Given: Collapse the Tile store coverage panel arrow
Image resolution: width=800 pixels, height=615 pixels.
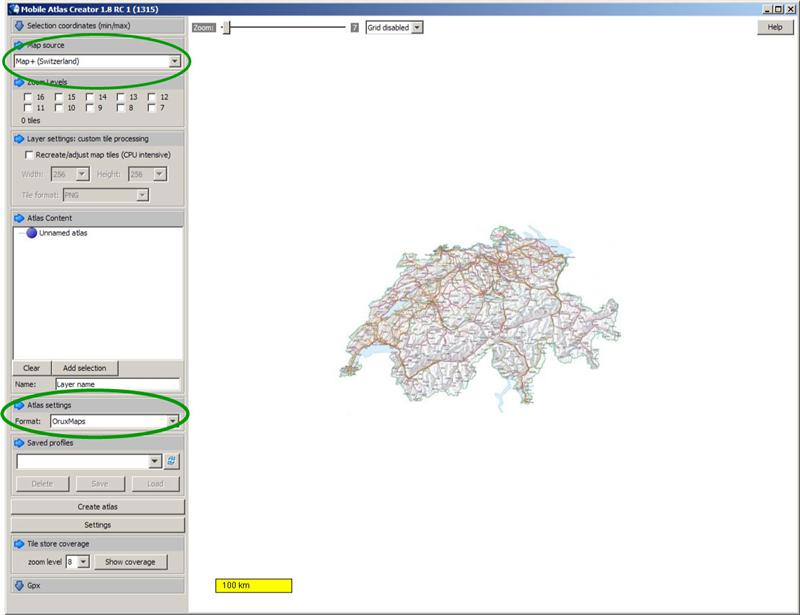Looking at the screenshot, I should coord(19,544).
